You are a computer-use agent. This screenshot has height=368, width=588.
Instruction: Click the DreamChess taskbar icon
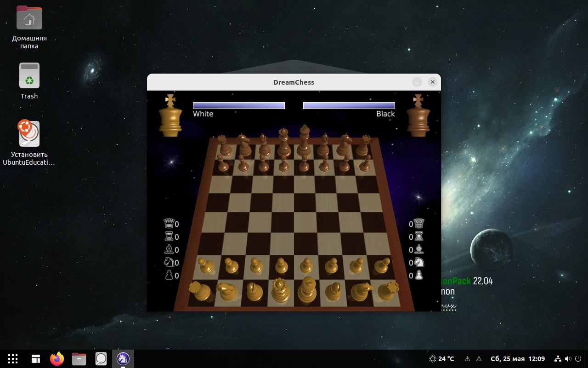[x=123, y=359]
